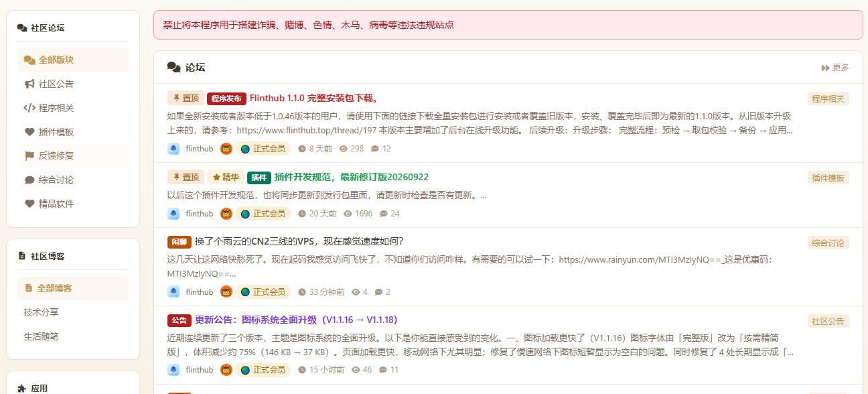This screenshot has height=394, width=868.
Task: Click the clock icon beside 33 分钟前
Action: (x=302, y=292)
